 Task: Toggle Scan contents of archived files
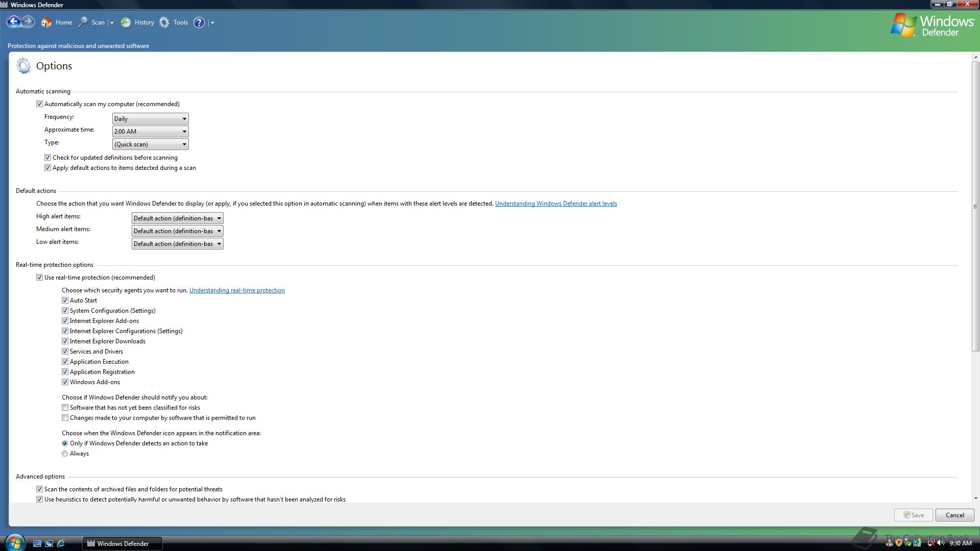tap(39, 489)
